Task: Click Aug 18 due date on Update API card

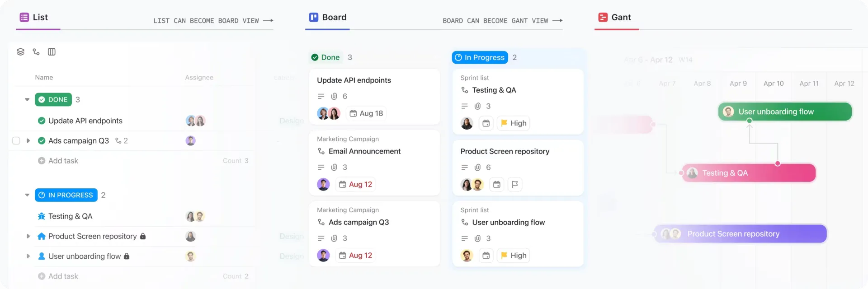Action: coord(366,113)
